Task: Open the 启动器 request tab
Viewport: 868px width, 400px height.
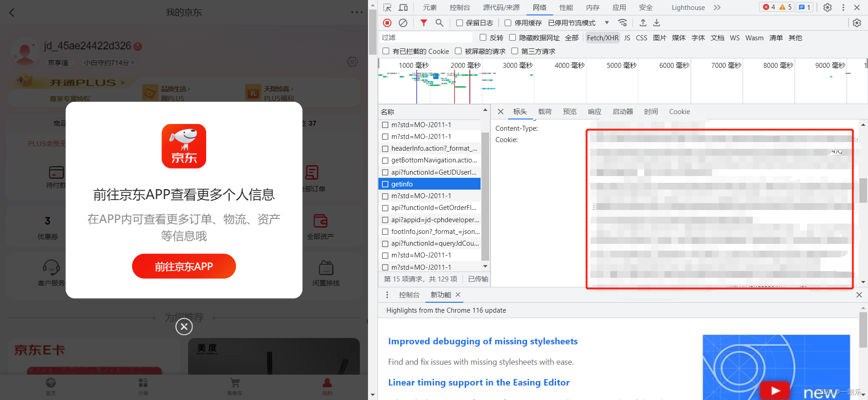Action: point(623,111)
